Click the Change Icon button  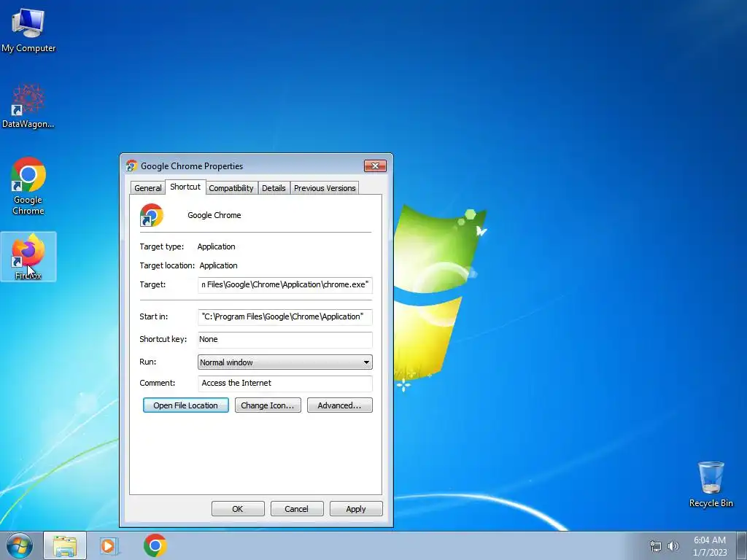pos(268,405)
